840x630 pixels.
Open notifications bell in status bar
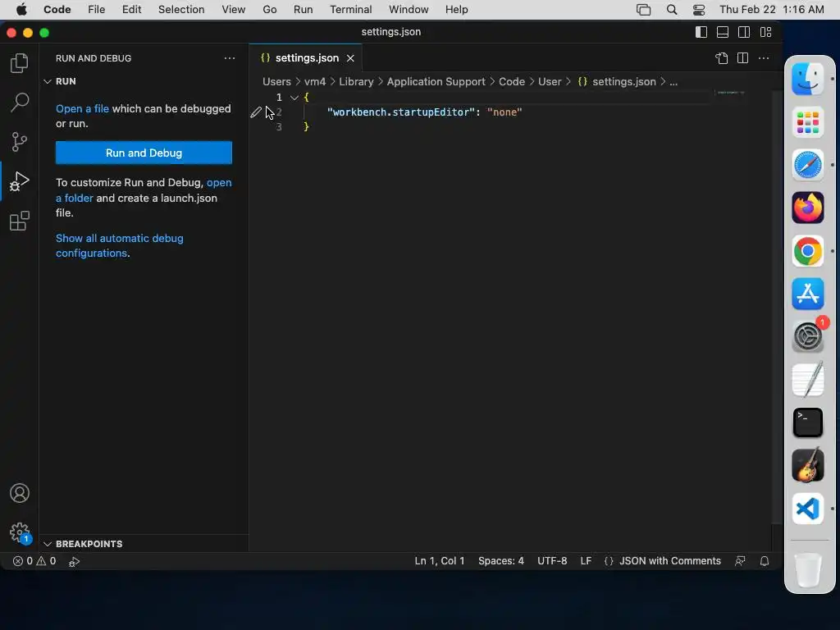coord(765,561)
